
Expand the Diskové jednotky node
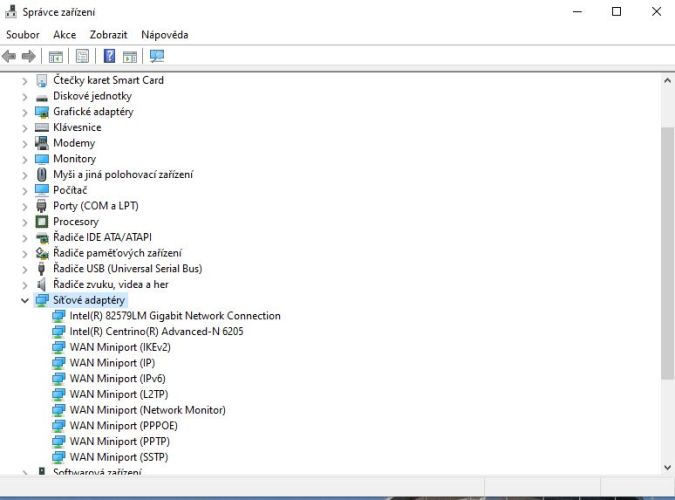coord(25,96)
